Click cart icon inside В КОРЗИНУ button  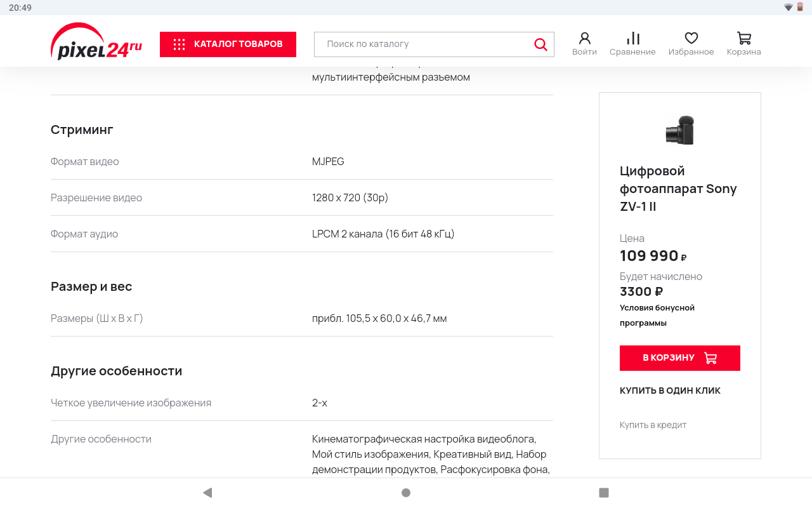[x=710, y=358]
